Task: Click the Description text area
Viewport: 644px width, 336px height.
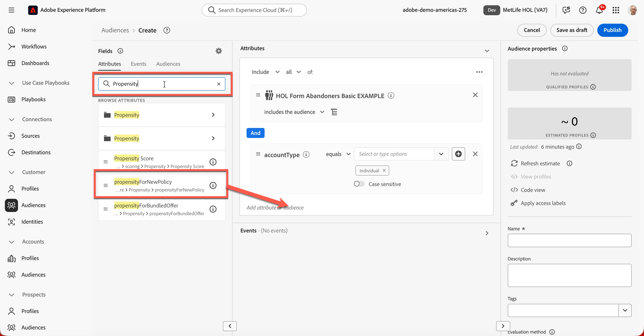Action: pyautogui.click(x=570, y=275)
